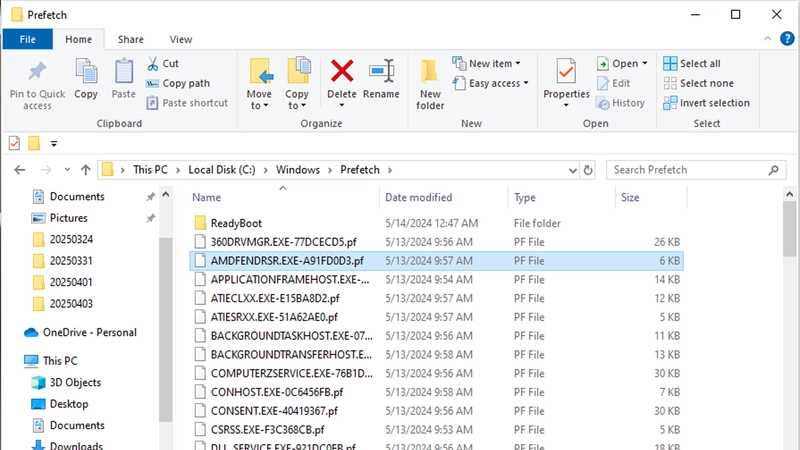Viewport: 800px width, 450px height.
Task: Sort by Name column header
Action: tap(207, 197)
